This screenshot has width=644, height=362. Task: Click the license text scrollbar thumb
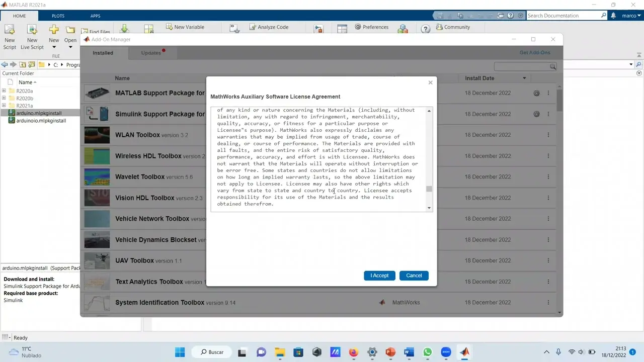point(429,189)
